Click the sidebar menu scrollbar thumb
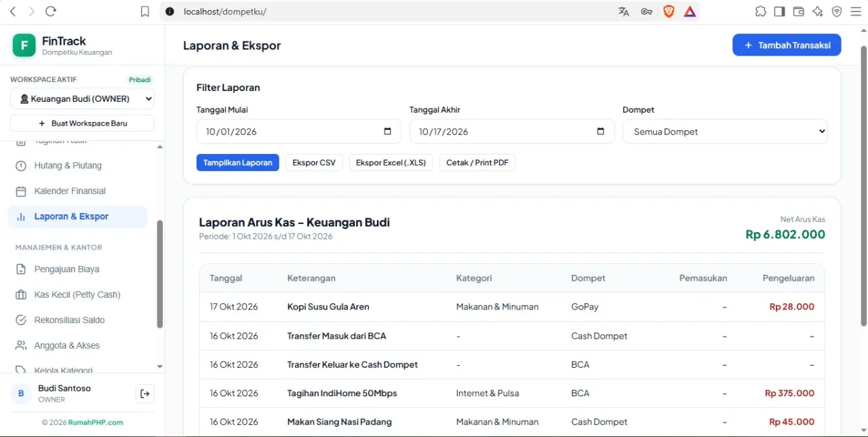 (160, 274)
